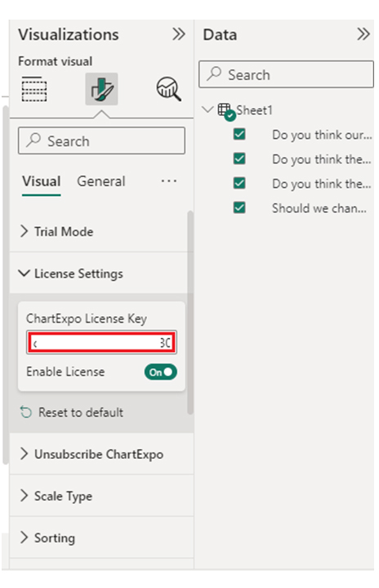The height and width of the screenshot is (588, 379).
Task: Click the ChartExpo License Key label
Action: 87,318
